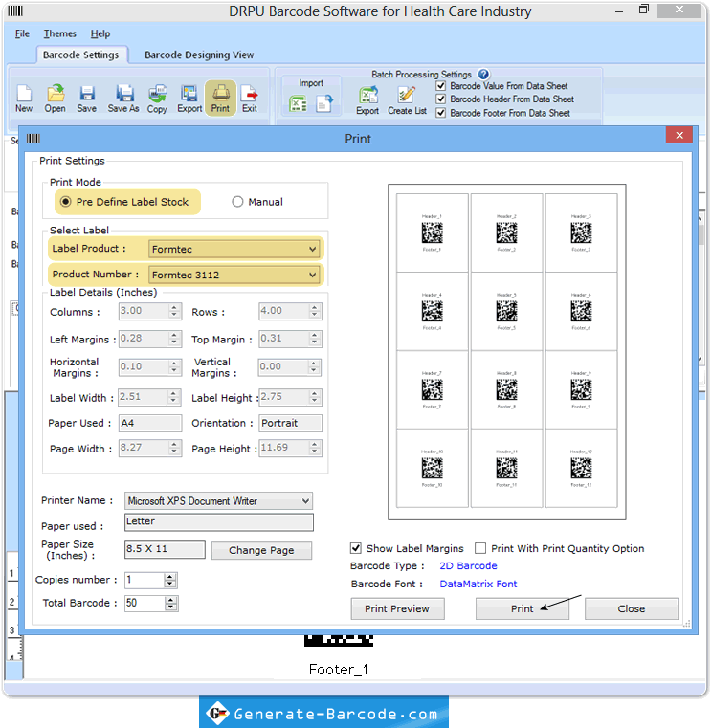712x728 pixels.
Task: Click the Close button in dialog
Action: point(632,608)
